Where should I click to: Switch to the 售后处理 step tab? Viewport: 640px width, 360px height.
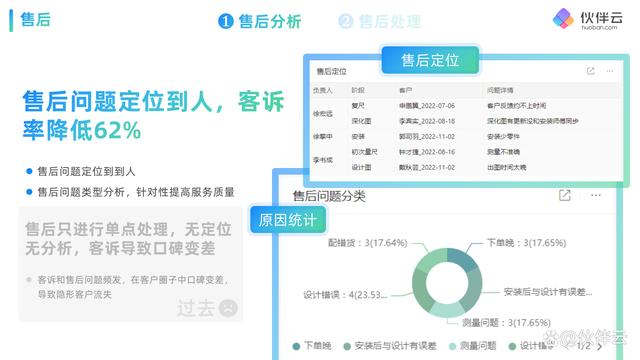click(x=380, y=21)
